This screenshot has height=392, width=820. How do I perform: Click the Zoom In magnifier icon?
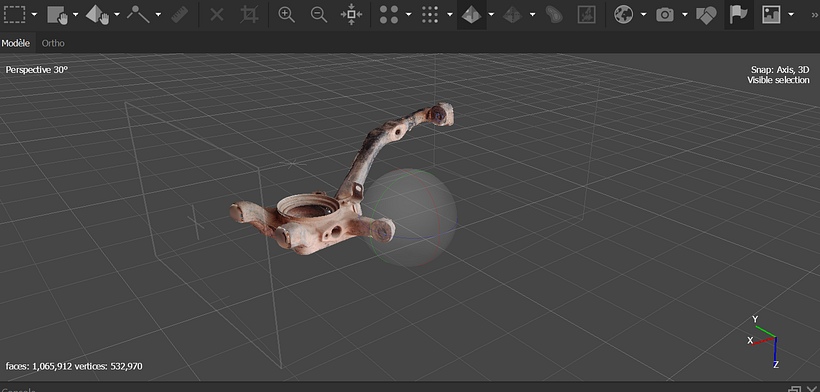coord(287,15)
